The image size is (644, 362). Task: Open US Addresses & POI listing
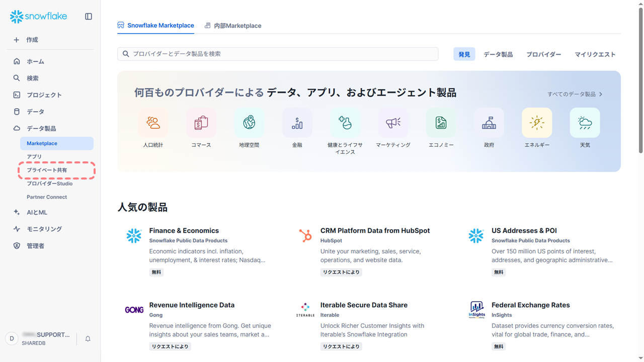tap(524, 231)
